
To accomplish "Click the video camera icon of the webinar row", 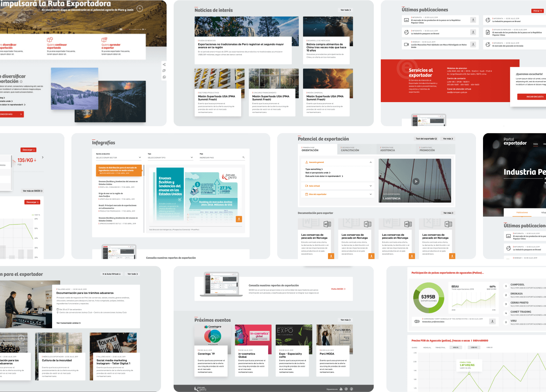I will pyautogui.click(x=406, y=44).
